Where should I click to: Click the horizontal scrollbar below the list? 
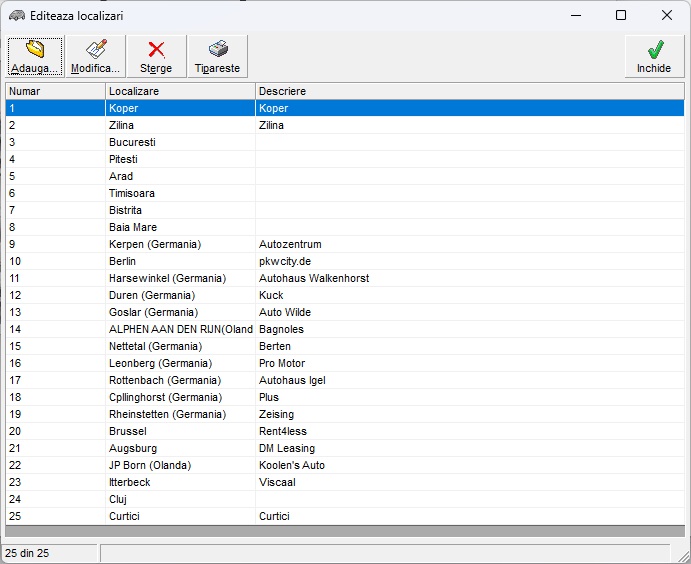(x=344, y=531)
